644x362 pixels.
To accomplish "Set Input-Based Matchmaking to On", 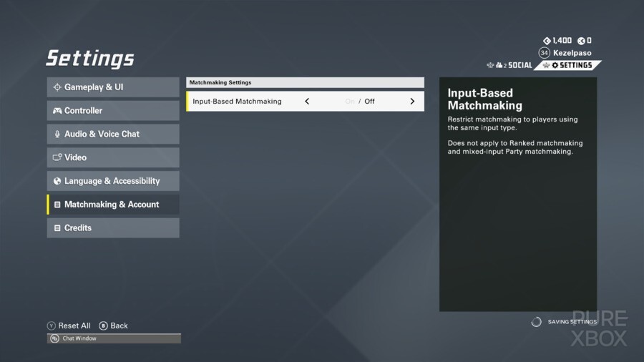I will click(349, 102).
